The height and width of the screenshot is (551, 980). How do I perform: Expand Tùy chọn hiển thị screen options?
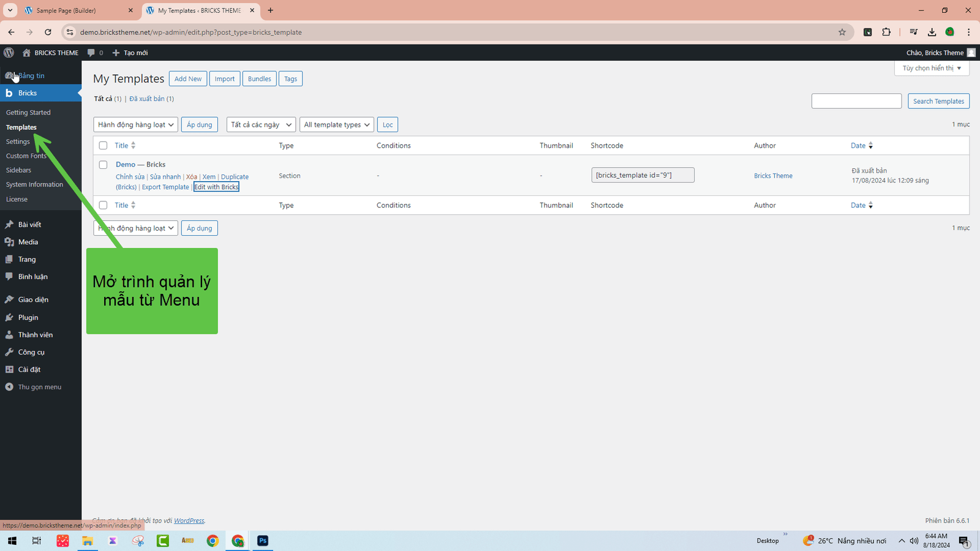tap(932, 68)
